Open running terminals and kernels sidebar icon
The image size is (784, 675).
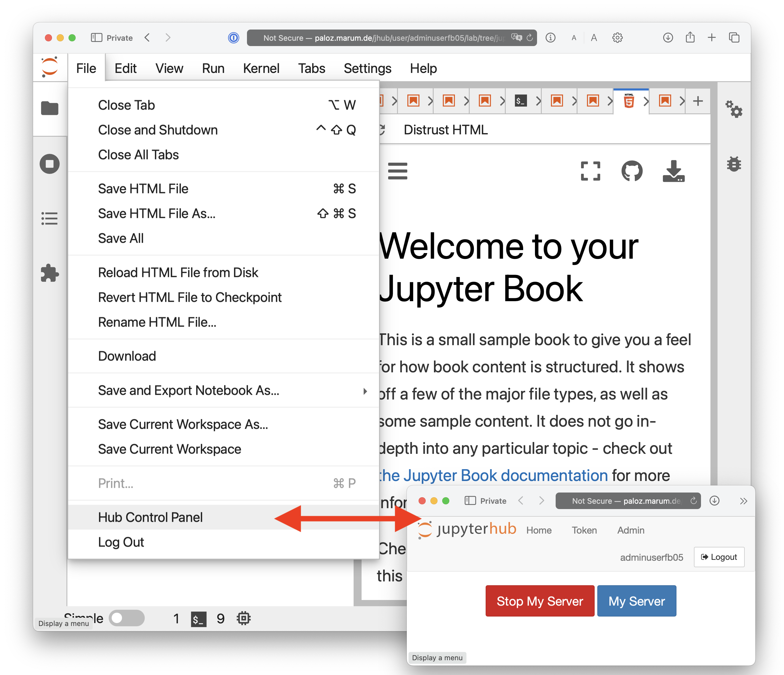[50, 164]
